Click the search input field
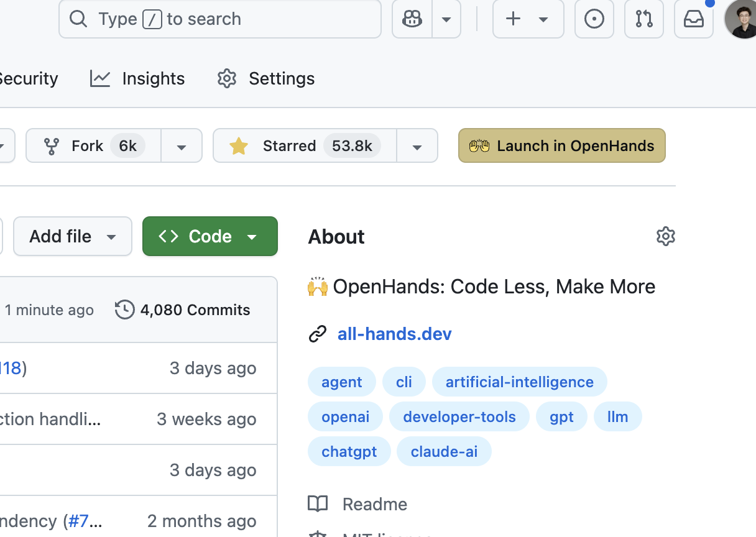The height and width of the screenshot is (537, 756). (220, 19)
